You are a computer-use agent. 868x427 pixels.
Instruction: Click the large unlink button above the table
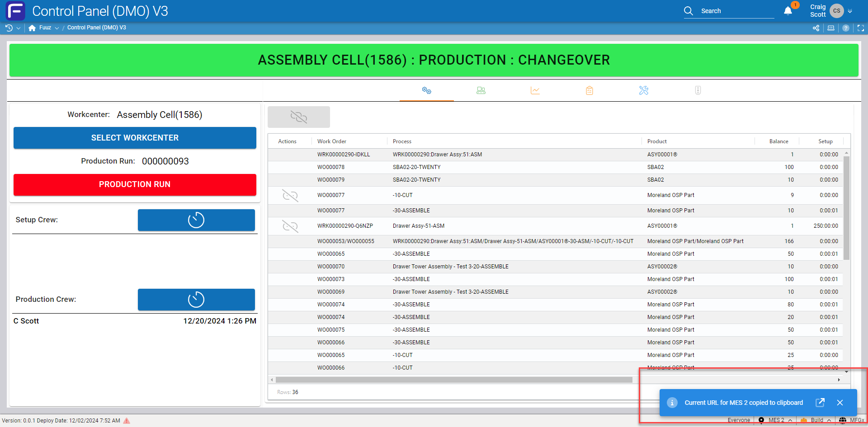pos(298,117)
